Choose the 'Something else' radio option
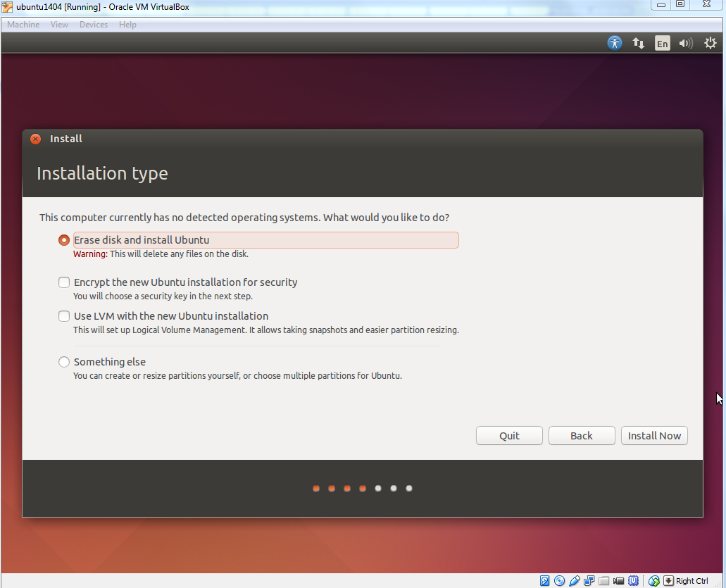726x588 pixels. (x=64, y=362)
